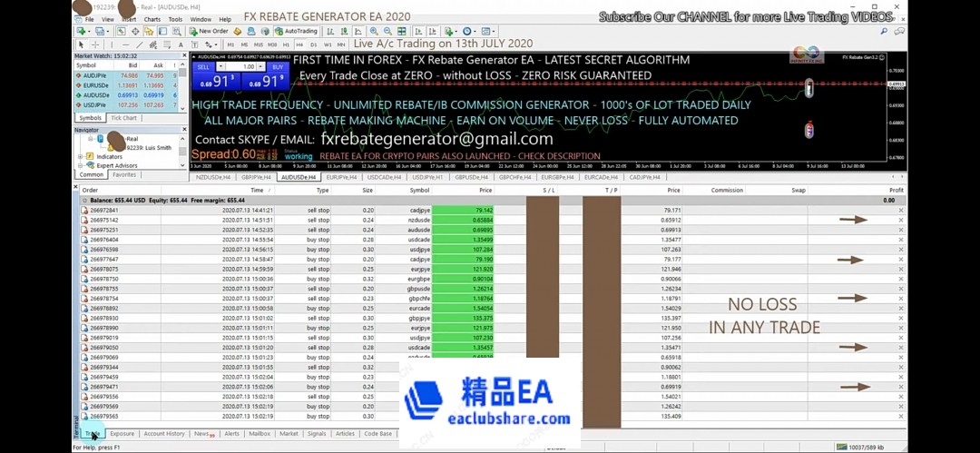Switch to Navigator Favorites tab
Viewport: 980px width, 453px height.
click(123, 175)
